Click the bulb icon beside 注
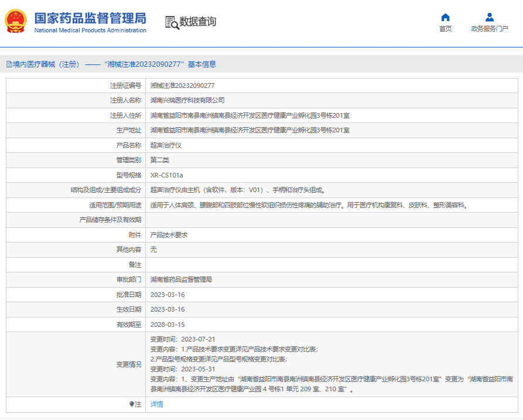Screen dimensions: 523x420 tap(132, 404)
